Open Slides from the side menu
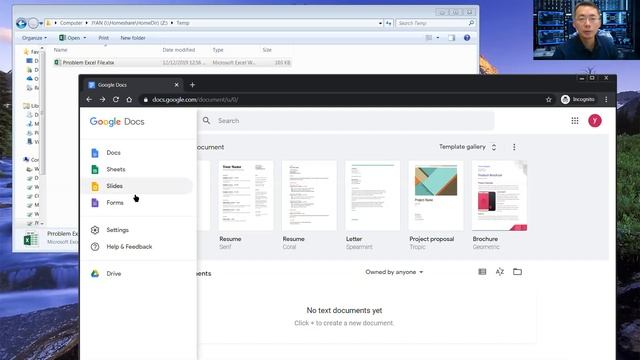Image resolution: width=640 pixels, height=360 pixels. [x=114, y=186]
